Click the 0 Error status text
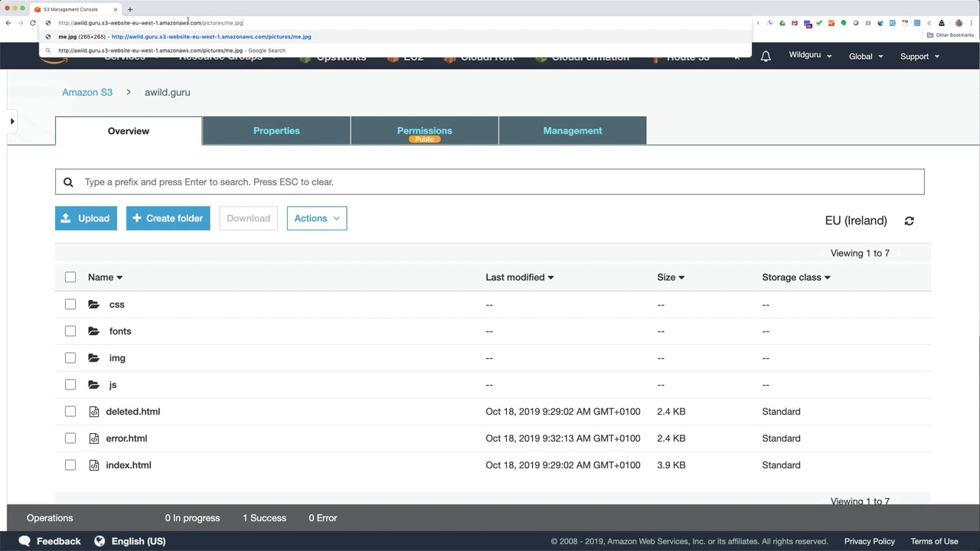 click(x=323, y=518)
